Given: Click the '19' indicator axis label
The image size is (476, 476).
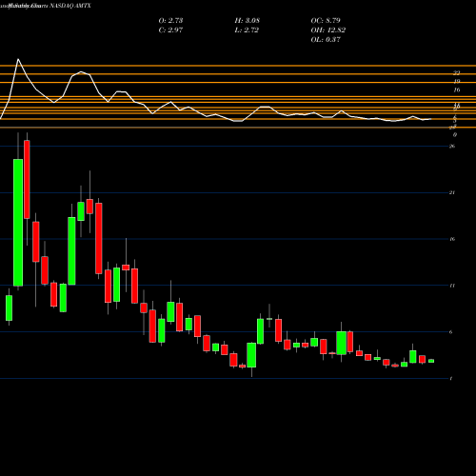Looking at the screenshot, I should point(457,82).
